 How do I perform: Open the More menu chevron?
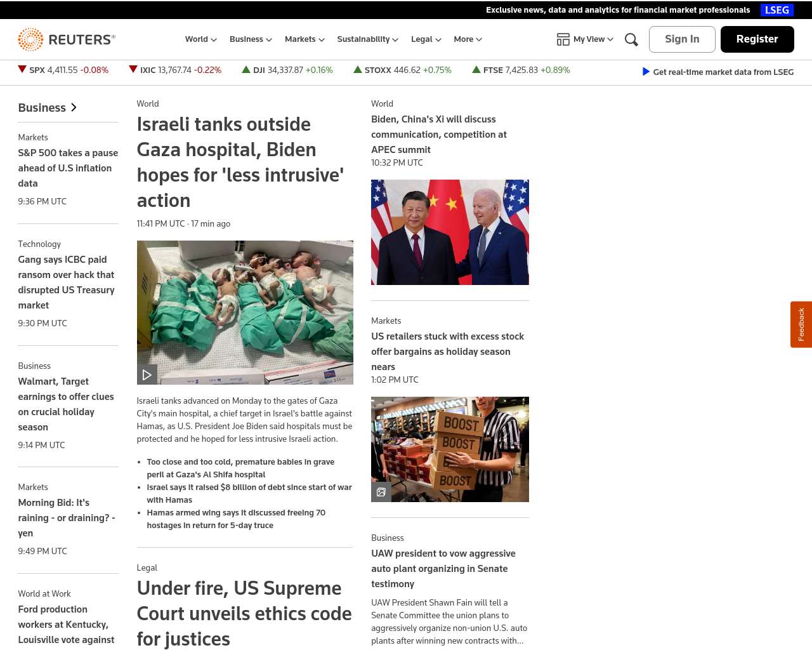[479, 39]
